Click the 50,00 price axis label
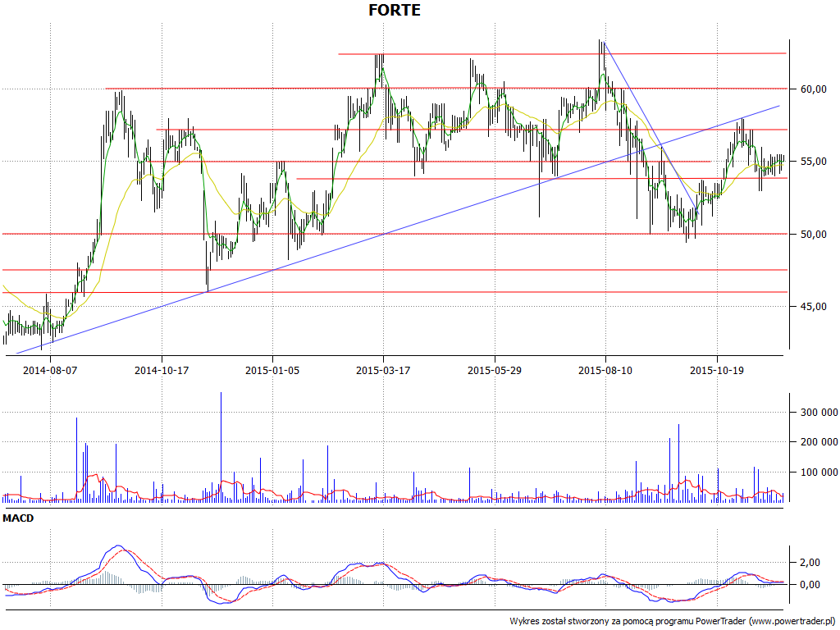This screenshot has width=840, height=630. 813,234
